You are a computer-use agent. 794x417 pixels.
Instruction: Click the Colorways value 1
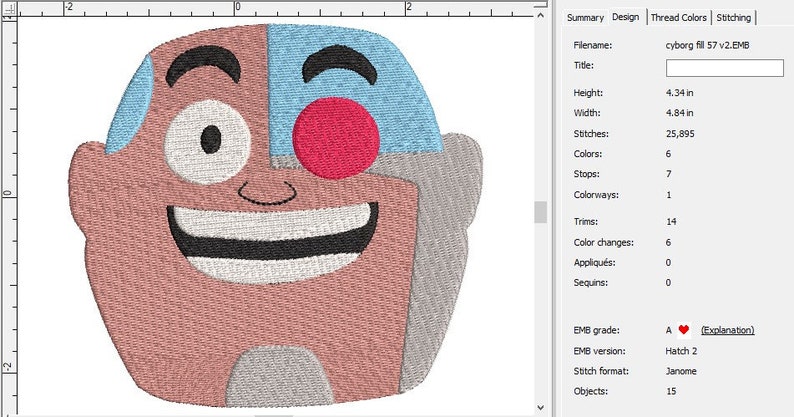(668, 195)
